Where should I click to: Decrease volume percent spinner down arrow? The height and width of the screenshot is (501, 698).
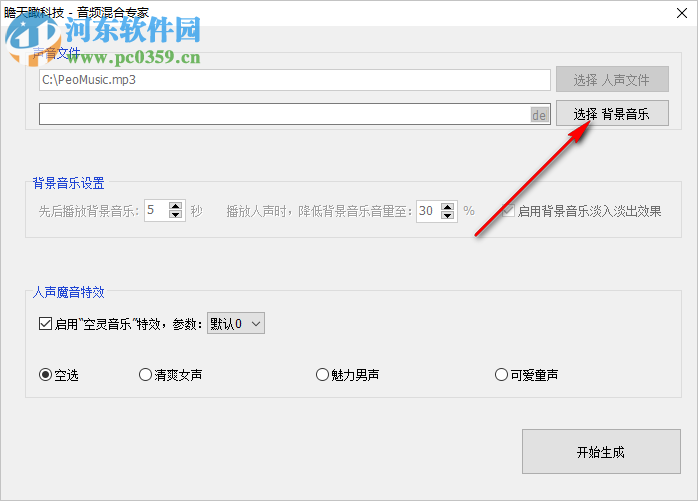[447, 215]
